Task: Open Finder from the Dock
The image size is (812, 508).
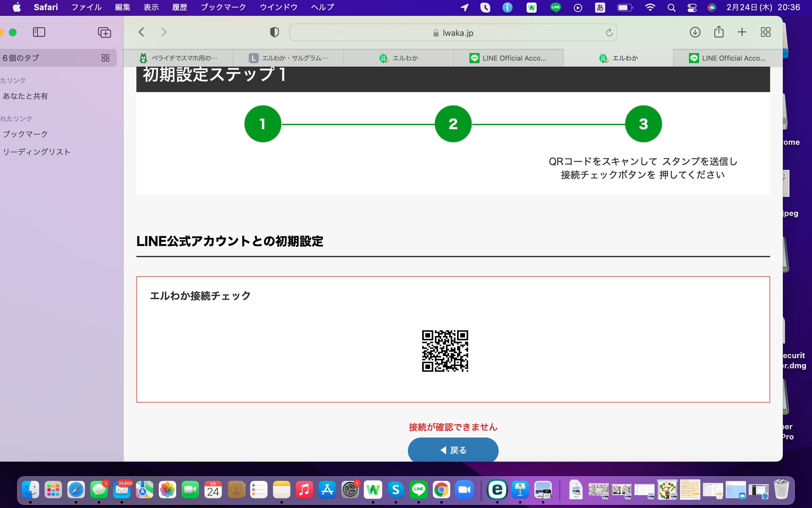Action: coord(30,490)
